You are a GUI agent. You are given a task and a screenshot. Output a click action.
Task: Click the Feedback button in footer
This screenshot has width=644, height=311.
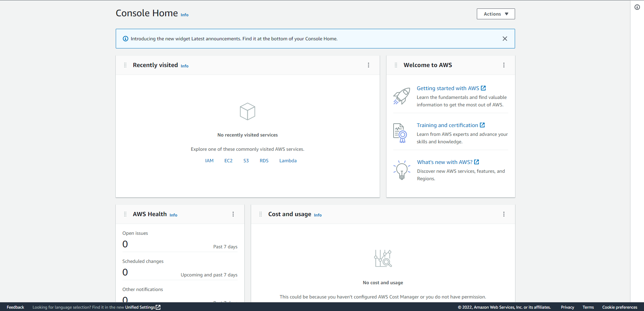click(x=15, y=307)
